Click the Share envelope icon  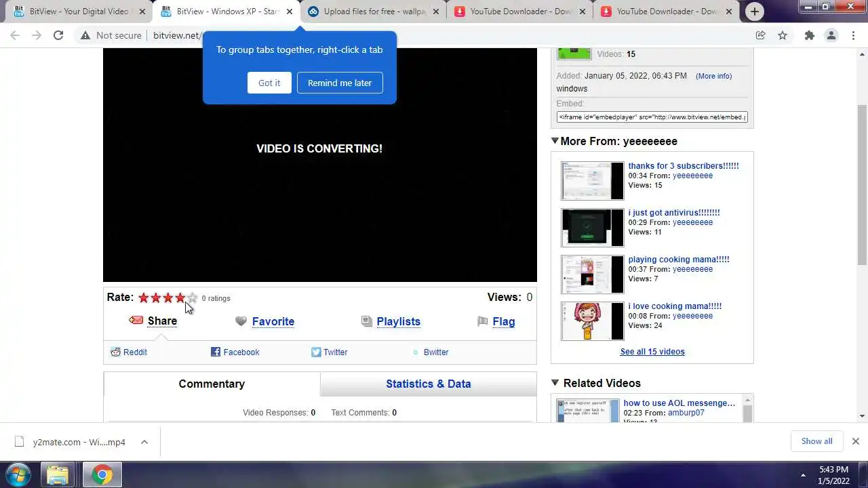point(136,320)
